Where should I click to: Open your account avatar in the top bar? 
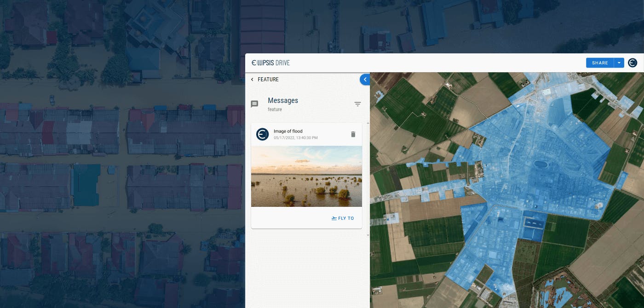coord(632,63)
